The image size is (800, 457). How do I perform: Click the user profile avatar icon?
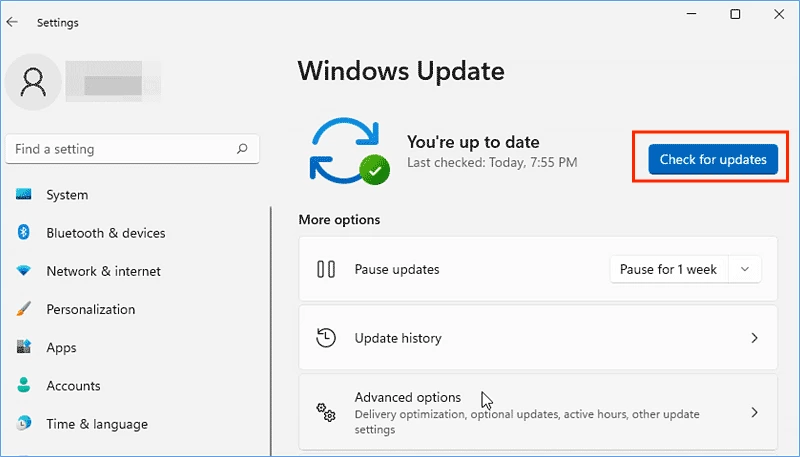33,82
